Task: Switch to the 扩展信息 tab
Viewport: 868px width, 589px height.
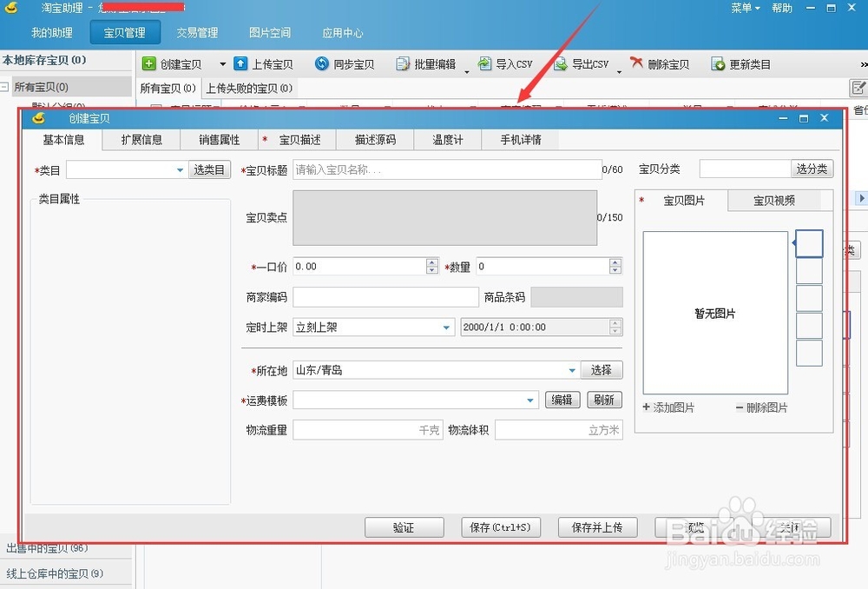Action: coord(141,140)
